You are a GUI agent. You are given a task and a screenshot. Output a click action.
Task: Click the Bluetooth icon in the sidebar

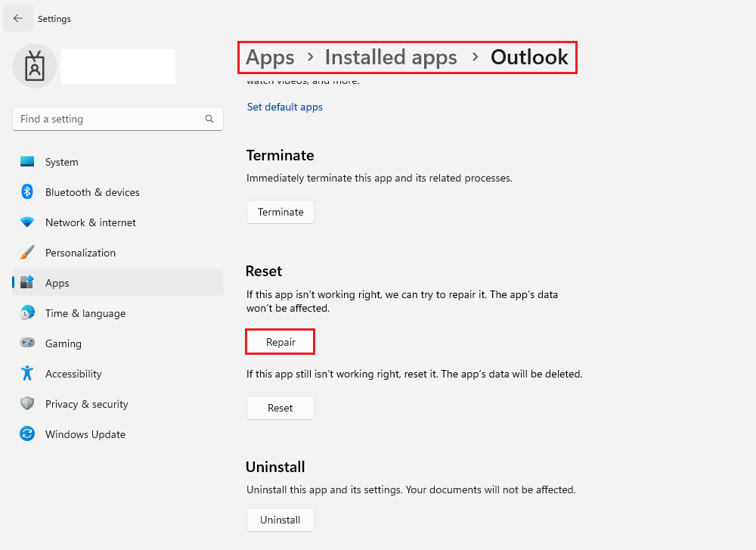27,191
